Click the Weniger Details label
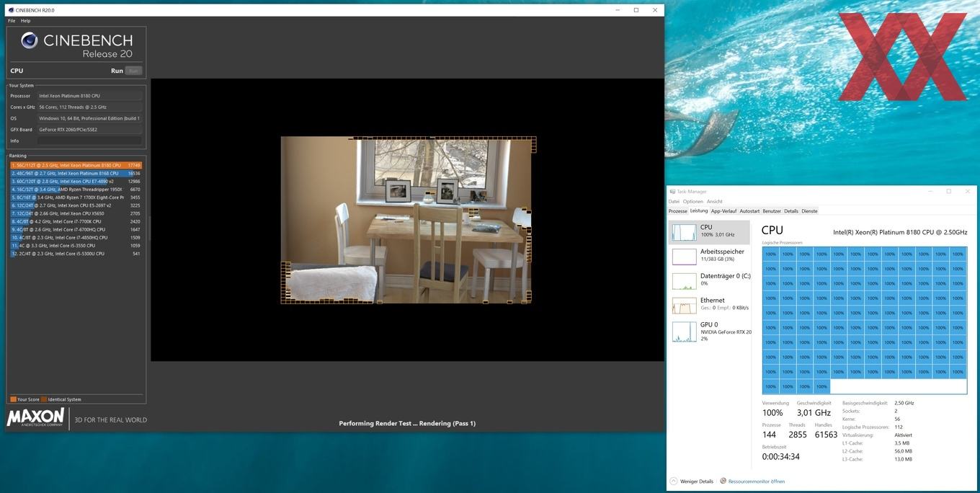The height and width of the screenshot is (493, 980). (696, 481)
